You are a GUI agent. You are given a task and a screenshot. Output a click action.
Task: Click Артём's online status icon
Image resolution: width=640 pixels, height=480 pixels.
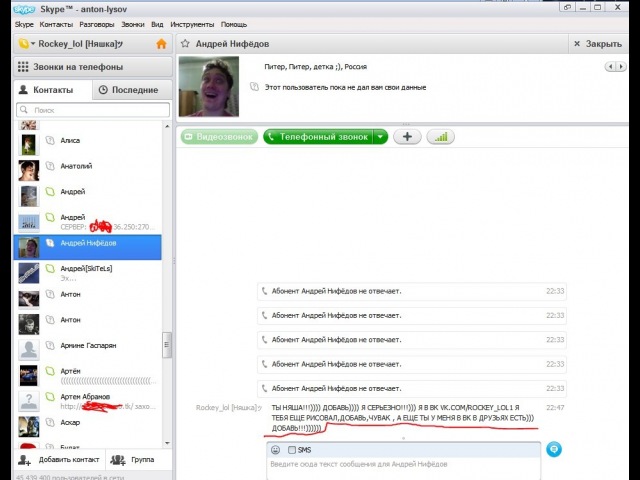point(50,371)
